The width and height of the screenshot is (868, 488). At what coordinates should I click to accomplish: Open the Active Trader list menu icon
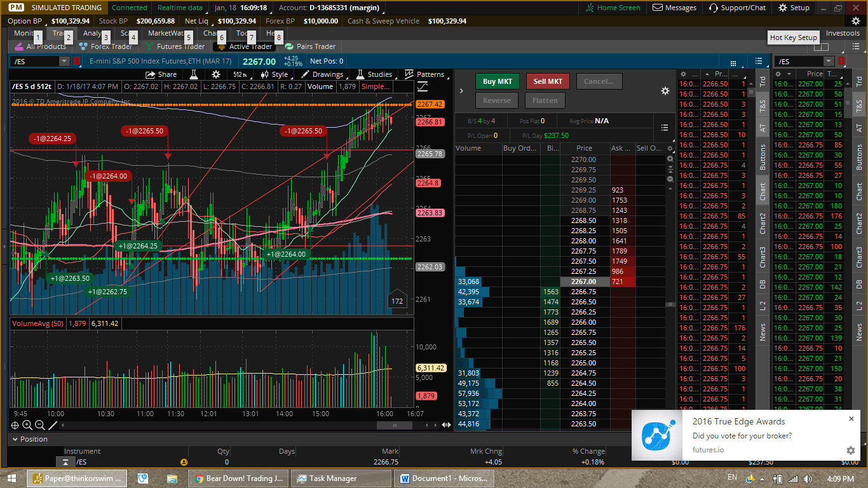[665, 128]
